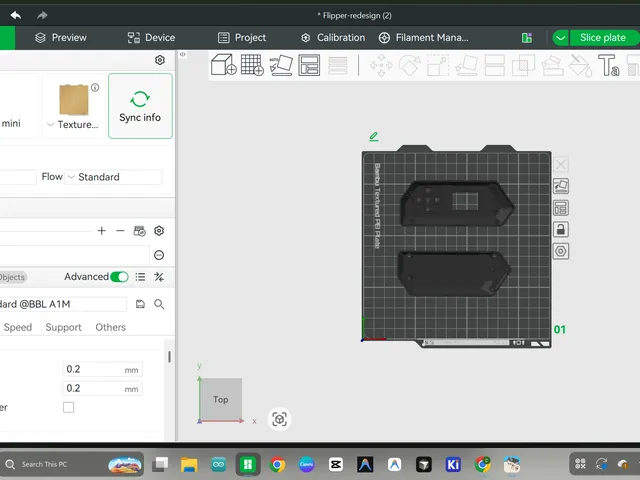This screenshot has height=480, width=640.
Task: Click the variable layer height toolbar icon
Action: click(x=338, y=65)
